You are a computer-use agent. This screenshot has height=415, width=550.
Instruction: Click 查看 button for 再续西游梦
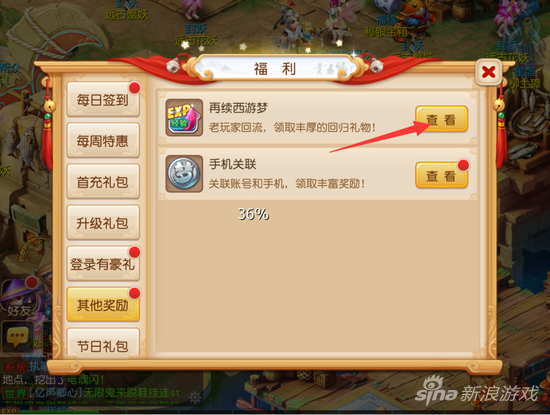point(442,119)
